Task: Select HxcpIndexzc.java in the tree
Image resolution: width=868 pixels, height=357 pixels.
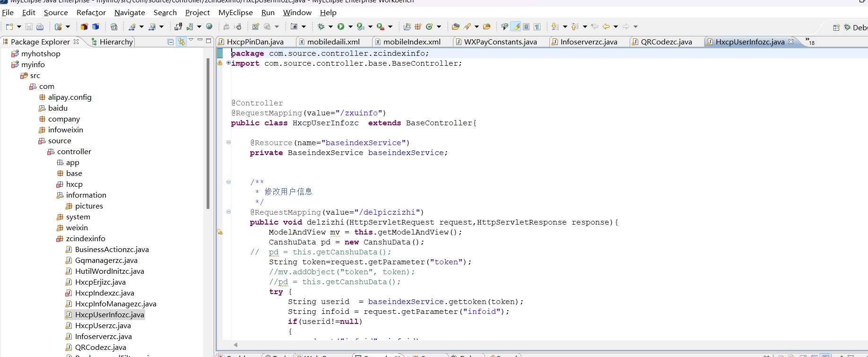Action: (104, 293)
